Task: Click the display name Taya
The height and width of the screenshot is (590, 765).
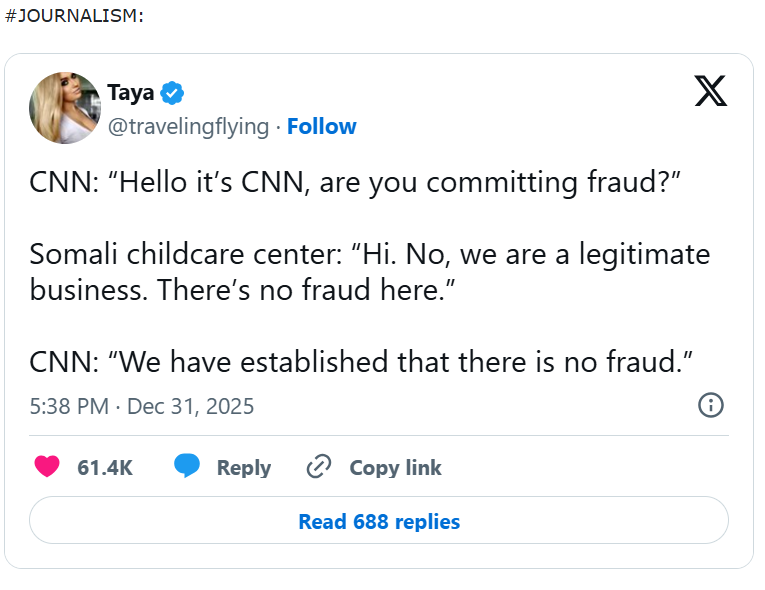Action: pyautogui.click(x=130, y=93)
